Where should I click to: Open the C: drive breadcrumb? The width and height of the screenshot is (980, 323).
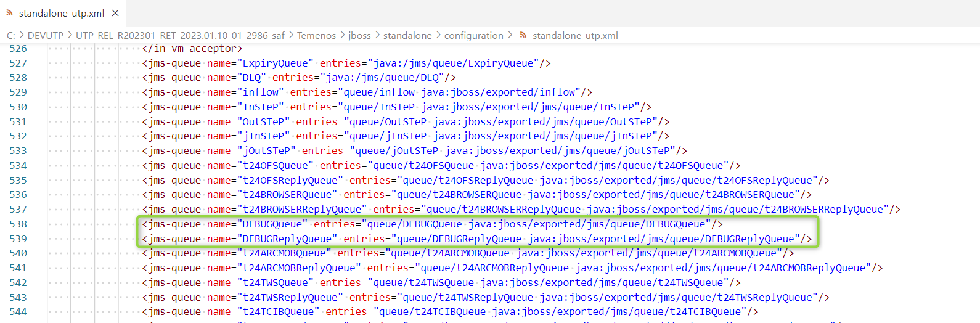[10, 35]
